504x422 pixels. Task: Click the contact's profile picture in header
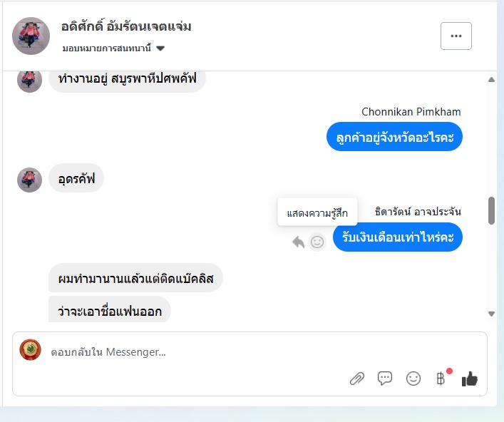[31, 36]
